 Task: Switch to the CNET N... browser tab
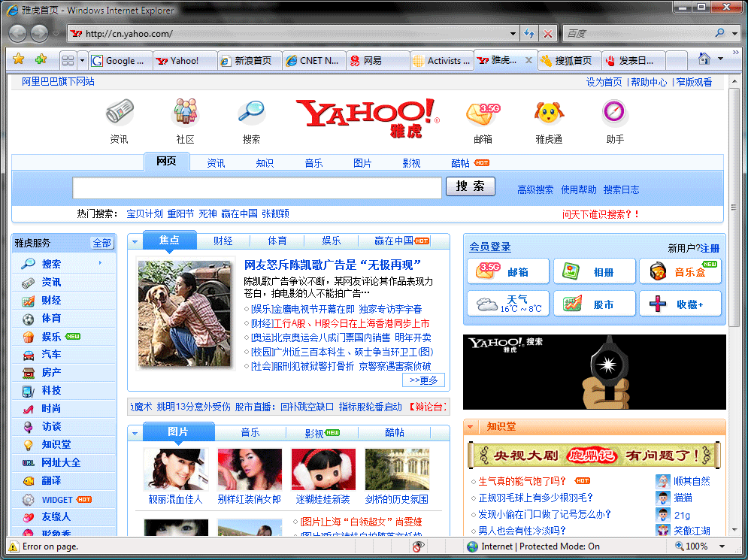coord(315,61)
